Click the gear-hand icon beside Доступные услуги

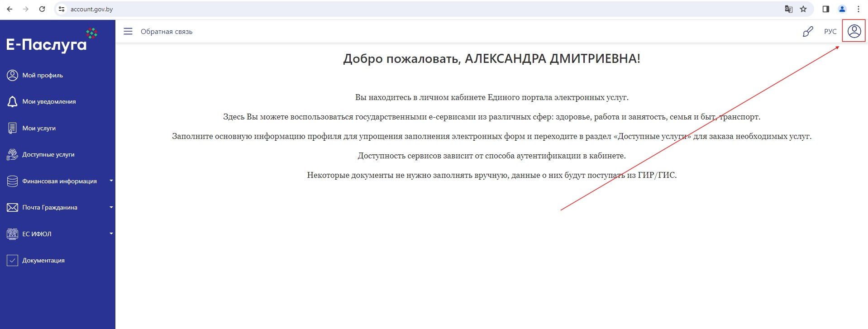(x=12, y=155)
